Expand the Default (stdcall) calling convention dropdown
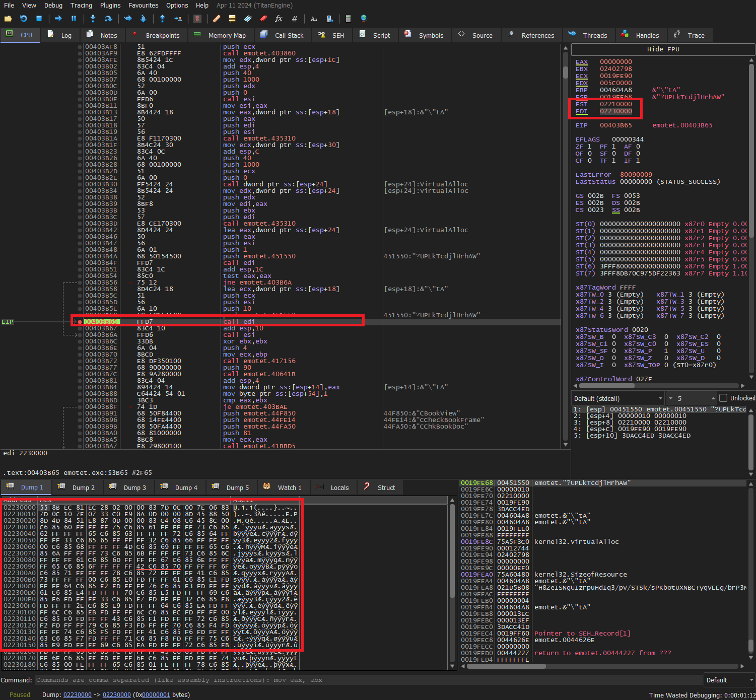 618,398
